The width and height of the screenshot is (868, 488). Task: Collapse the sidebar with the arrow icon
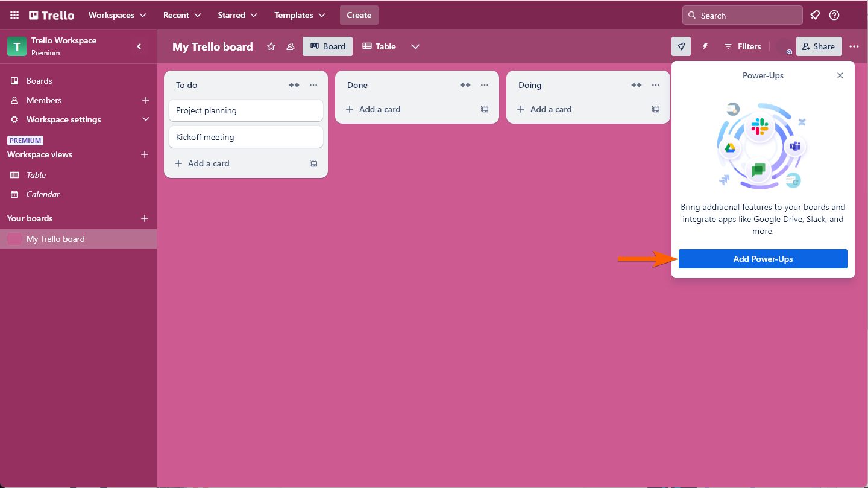[x=139, y=46]
